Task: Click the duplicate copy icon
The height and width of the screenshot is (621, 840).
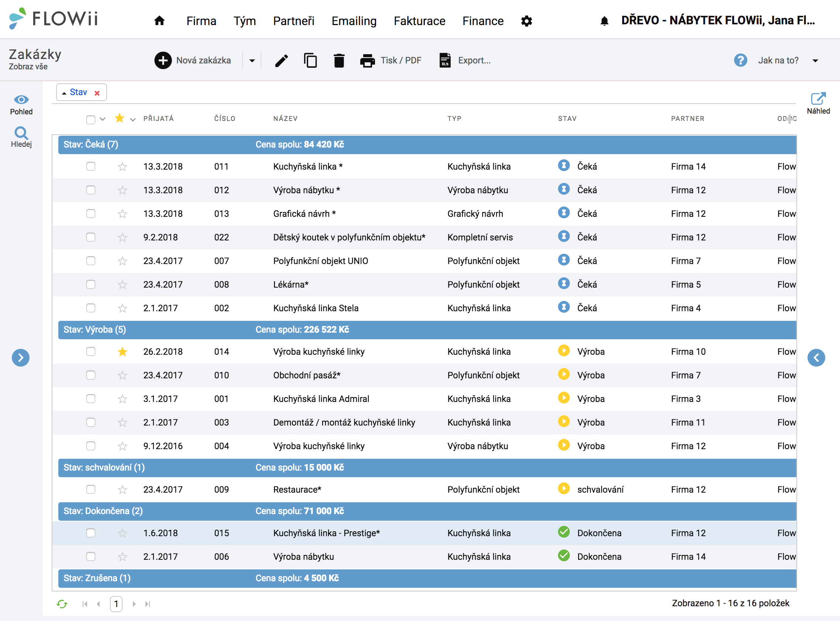Action: coord(310,60)
